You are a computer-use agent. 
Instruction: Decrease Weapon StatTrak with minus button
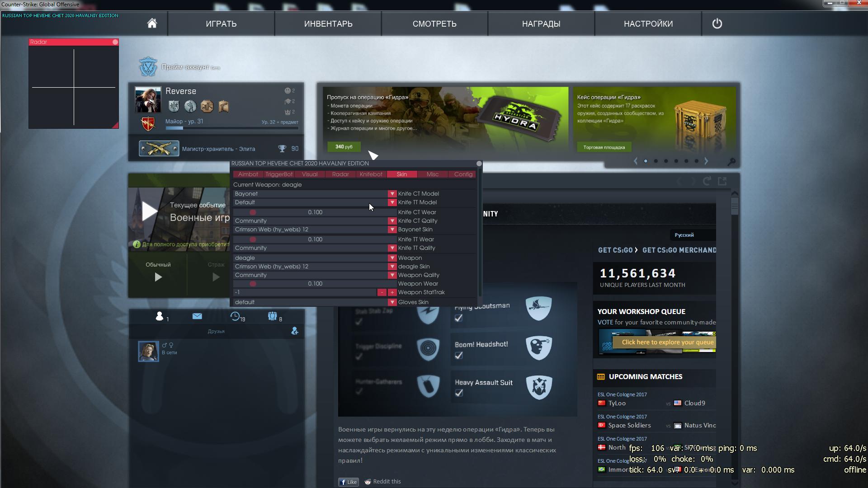382,293
